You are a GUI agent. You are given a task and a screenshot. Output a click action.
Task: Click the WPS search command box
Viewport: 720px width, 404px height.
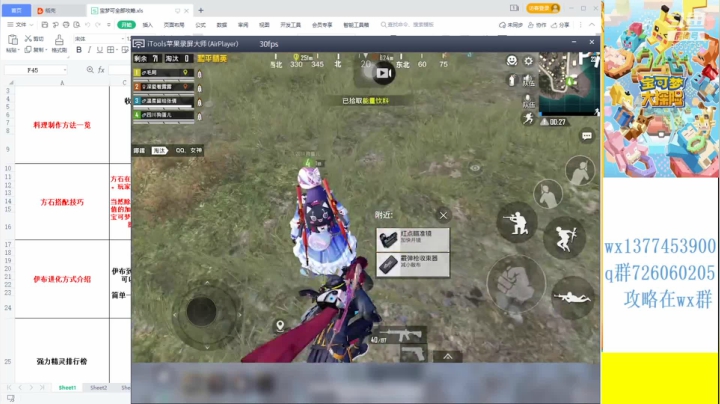pyautogui.click(x=407, y=25)
